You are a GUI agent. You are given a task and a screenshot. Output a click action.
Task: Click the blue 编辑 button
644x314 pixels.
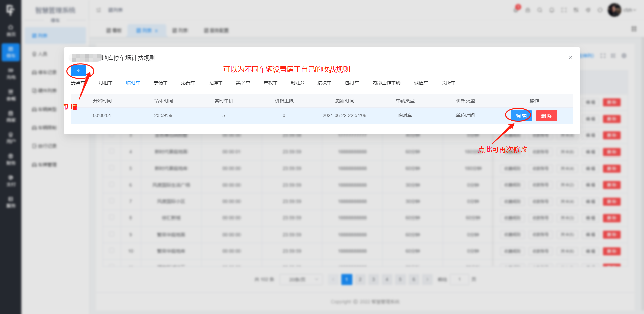point(521,116)
